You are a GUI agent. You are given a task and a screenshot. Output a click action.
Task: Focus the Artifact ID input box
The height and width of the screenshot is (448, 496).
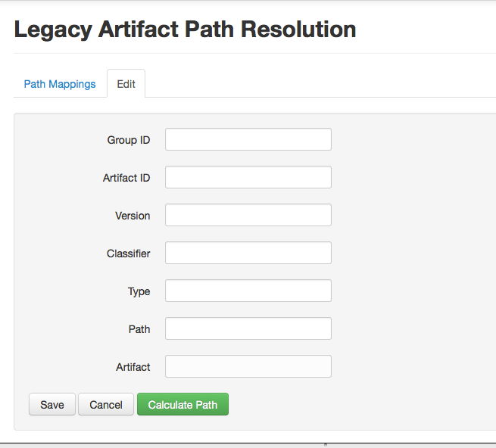pos(248,178)
